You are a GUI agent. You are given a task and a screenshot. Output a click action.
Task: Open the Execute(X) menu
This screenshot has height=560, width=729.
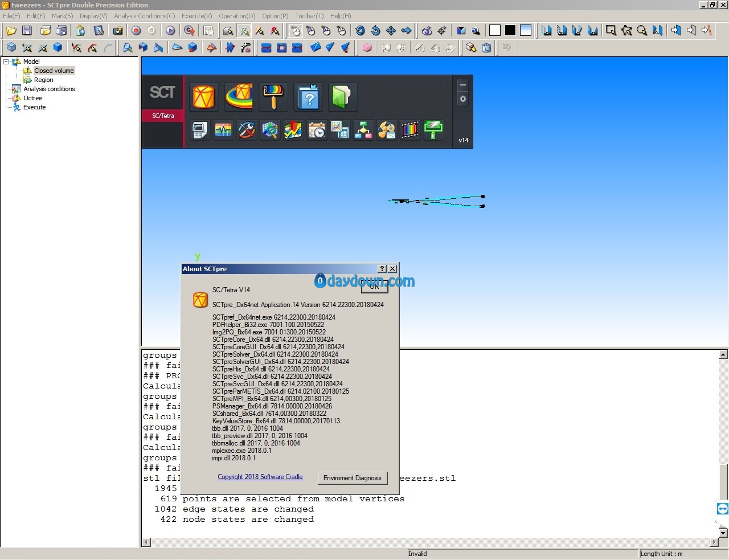point(197,16)
